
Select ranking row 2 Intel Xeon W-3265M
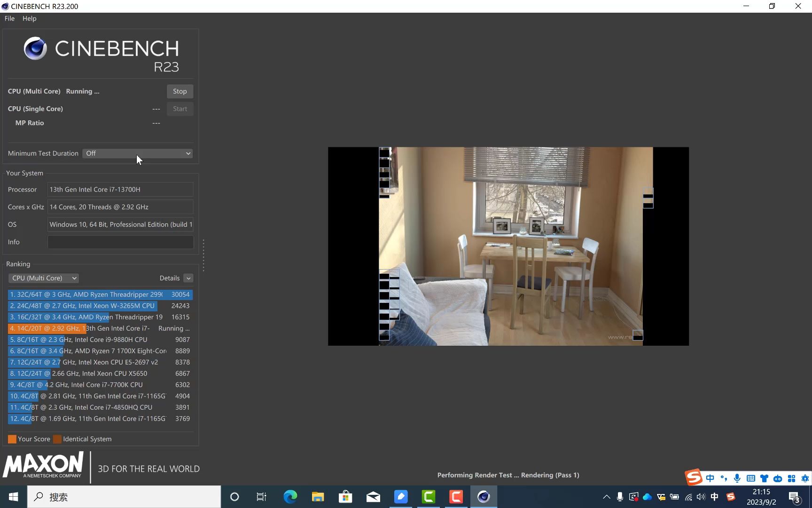(x=100, y=306)
